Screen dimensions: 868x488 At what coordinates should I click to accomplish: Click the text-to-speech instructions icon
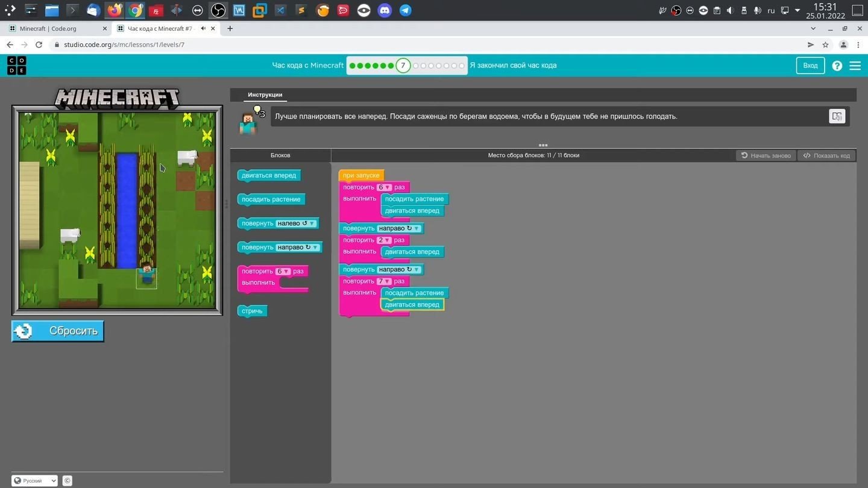click(x=837, y=116)
